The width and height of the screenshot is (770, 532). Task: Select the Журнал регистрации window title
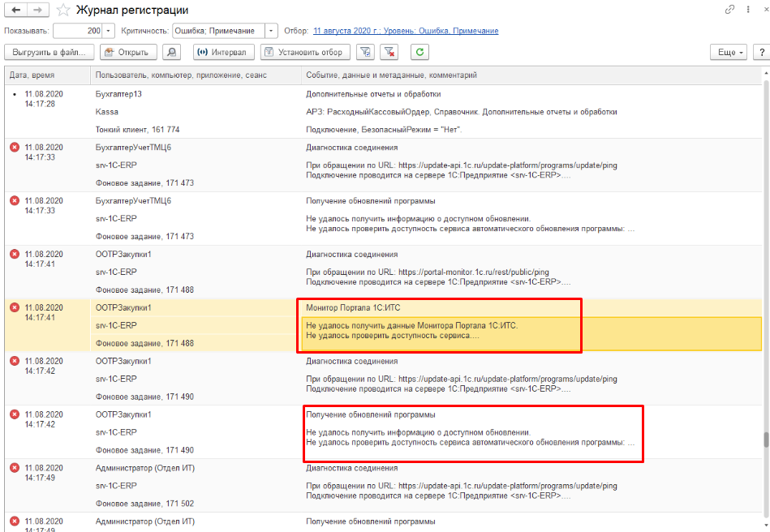pyautogui.click(x=132, y=11)
